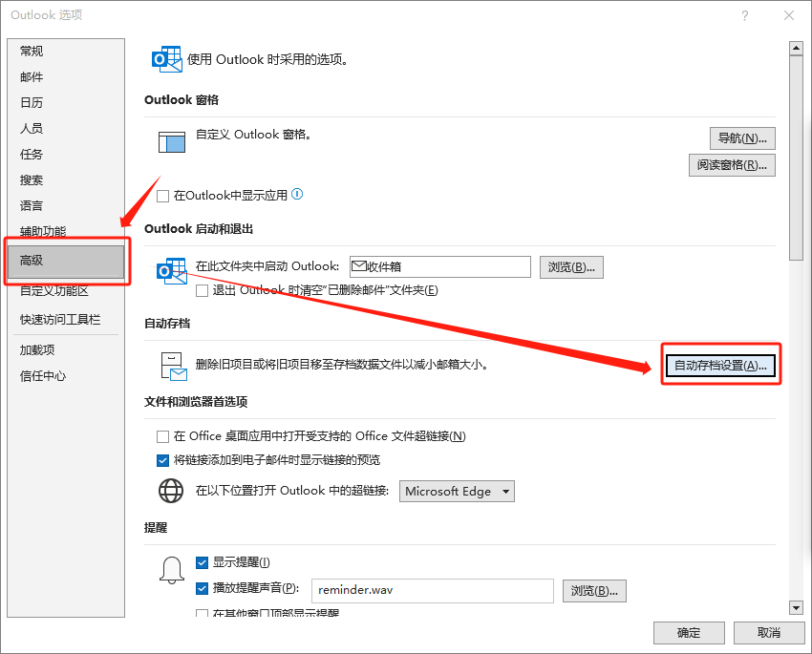Click the info icon beside 在Outlook中显示应用
Screen dimensions: 812x654
pos(297,194)
